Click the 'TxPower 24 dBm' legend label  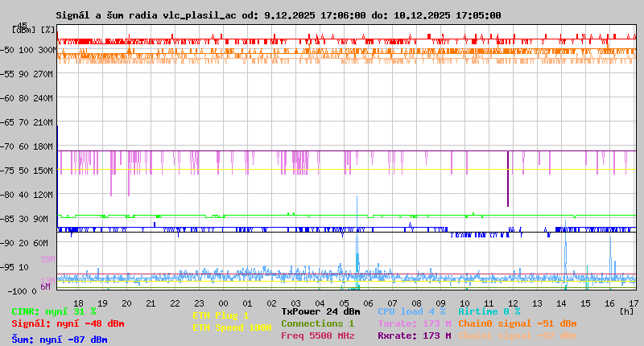tap(320, 311)
